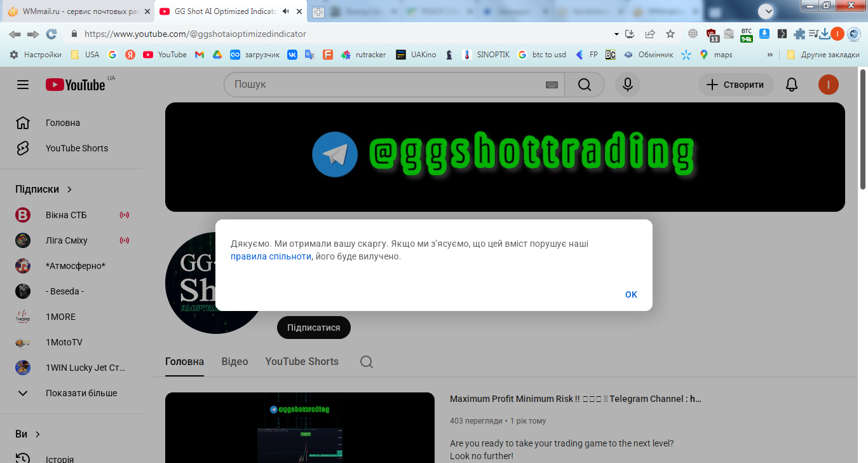Open the address bar history dropdown arrow
Image resolution: width=868 pixels, height=463 pixels.
coord(616,34)
